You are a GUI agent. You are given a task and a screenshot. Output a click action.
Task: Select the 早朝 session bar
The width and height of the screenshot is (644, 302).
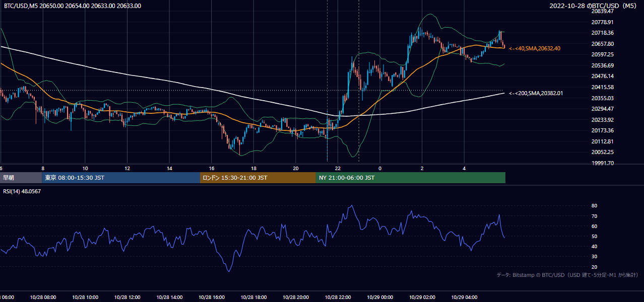[21, 178]
